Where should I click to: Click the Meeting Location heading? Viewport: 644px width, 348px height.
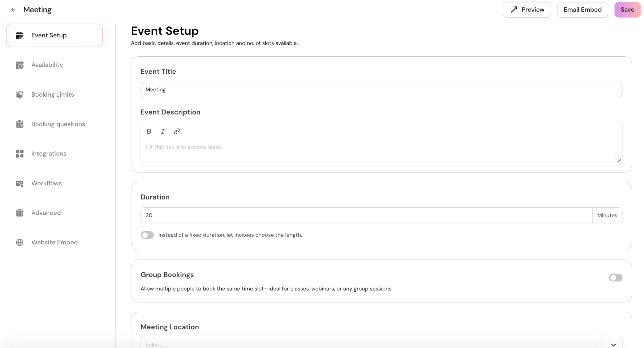[x=170, y=327]
